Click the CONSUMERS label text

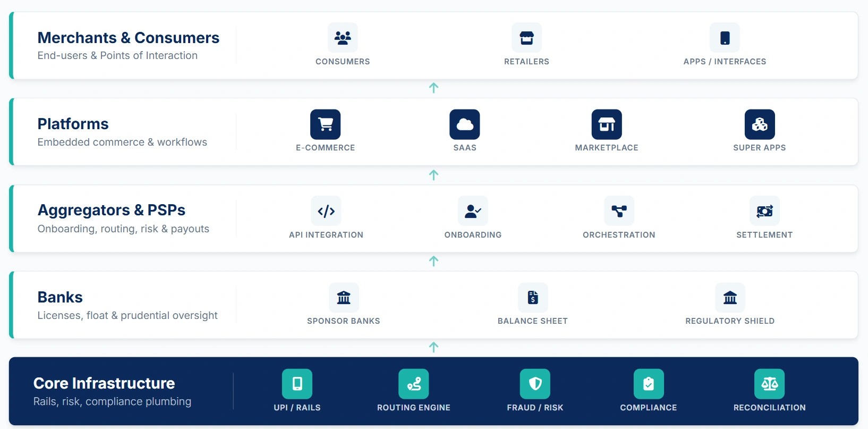pyautogui.click(x=343, y=62)
